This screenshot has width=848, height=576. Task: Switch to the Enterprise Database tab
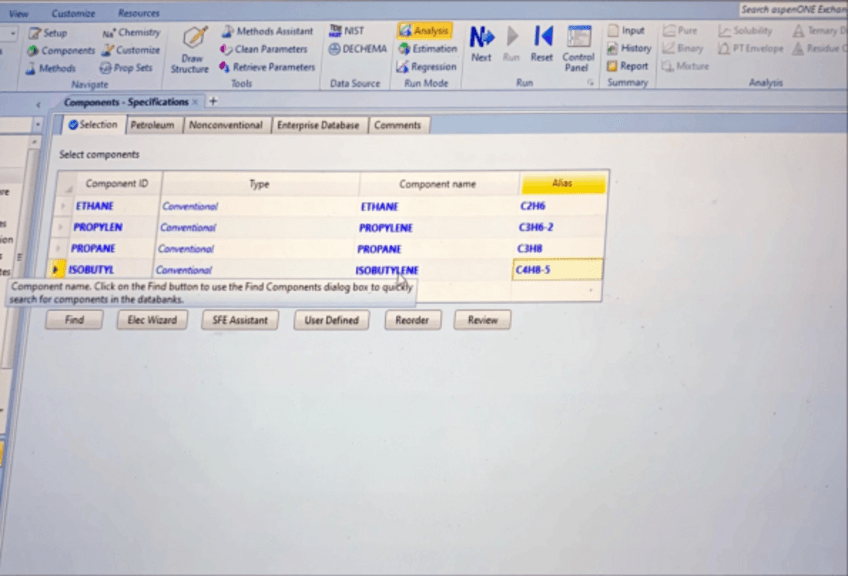(x=318, y=125)
